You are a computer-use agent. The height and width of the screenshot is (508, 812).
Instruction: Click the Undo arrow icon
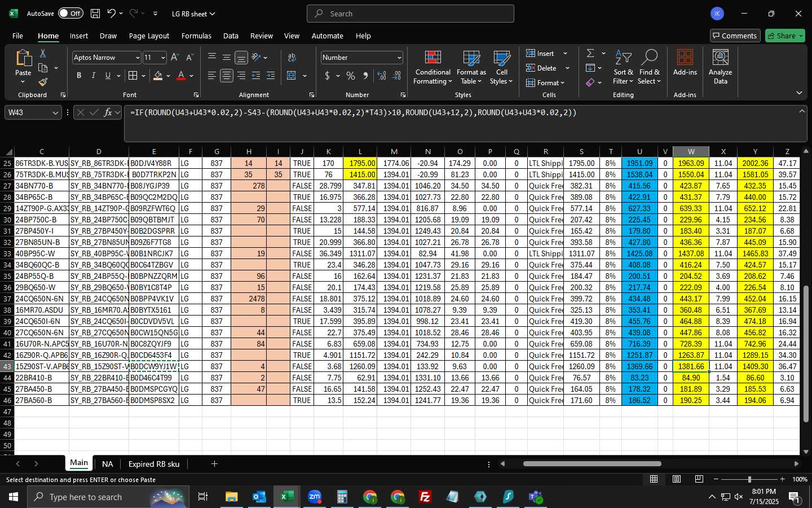[112, 14]
